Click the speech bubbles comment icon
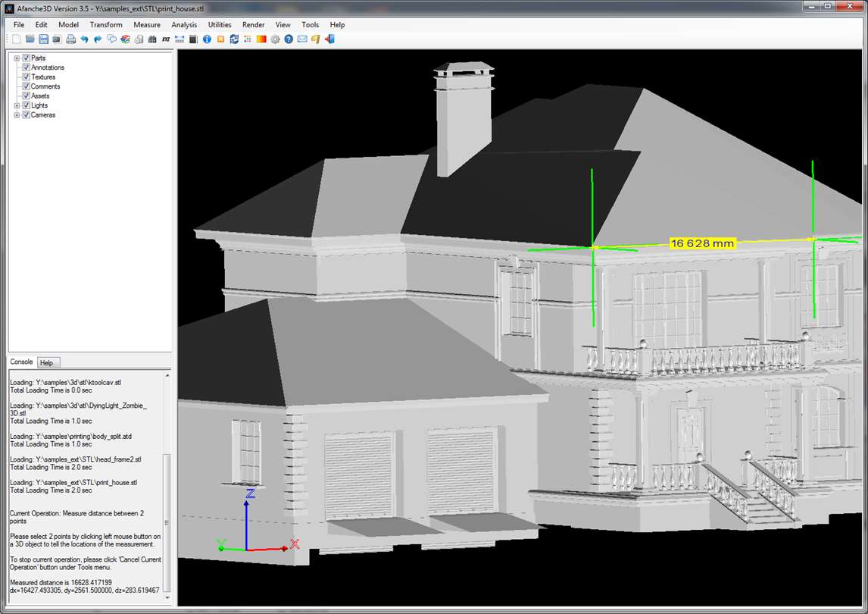The image size is (868, 614). [111, 39]
